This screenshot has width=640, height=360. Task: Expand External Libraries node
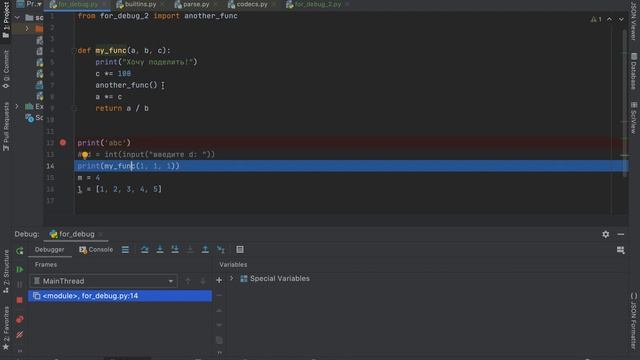(x=17, y=106)
